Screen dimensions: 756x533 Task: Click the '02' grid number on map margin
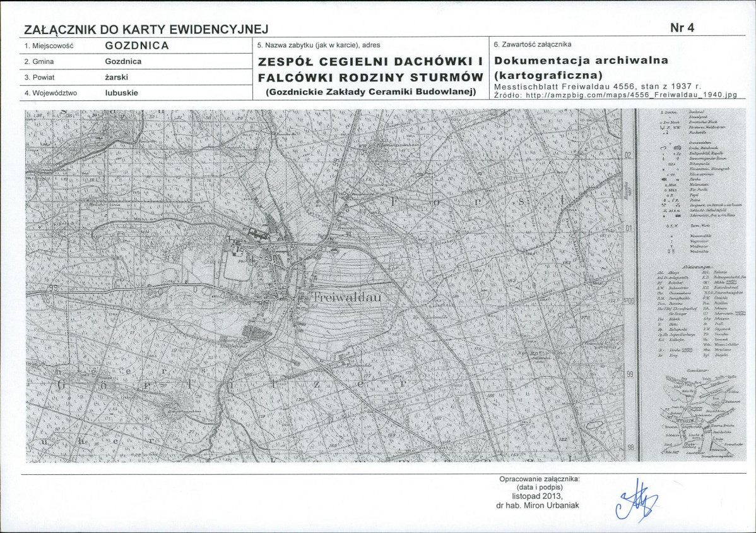(627, 155)
